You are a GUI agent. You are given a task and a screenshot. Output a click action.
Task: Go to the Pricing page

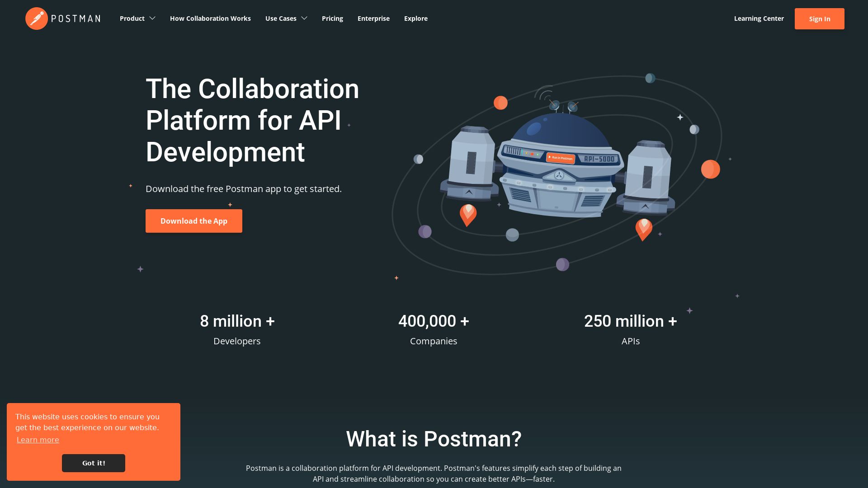coord(332,19)
